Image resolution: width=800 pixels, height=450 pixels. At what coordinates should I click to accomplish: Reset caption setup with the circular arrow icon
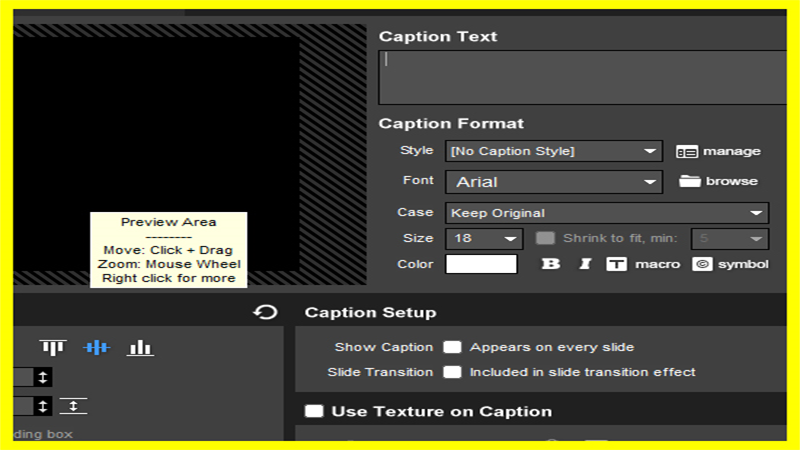click(265, 312)
